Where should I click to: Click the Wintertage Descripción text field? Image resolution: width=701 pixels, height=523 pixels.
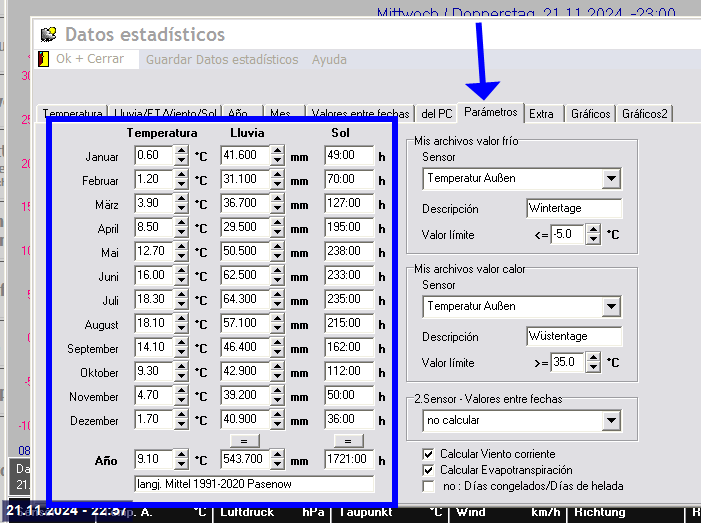point(574,209)
